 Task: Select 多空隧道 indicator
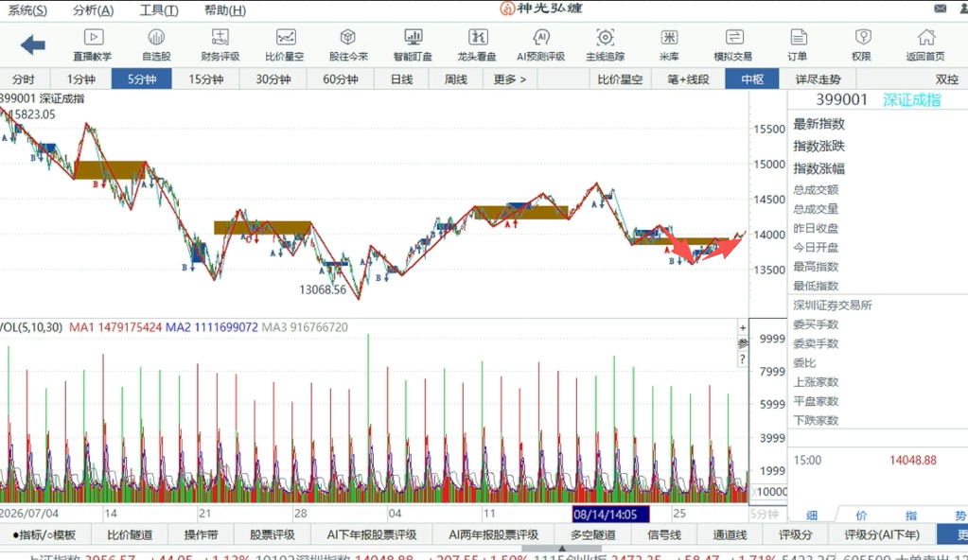[x=592, y=534]
